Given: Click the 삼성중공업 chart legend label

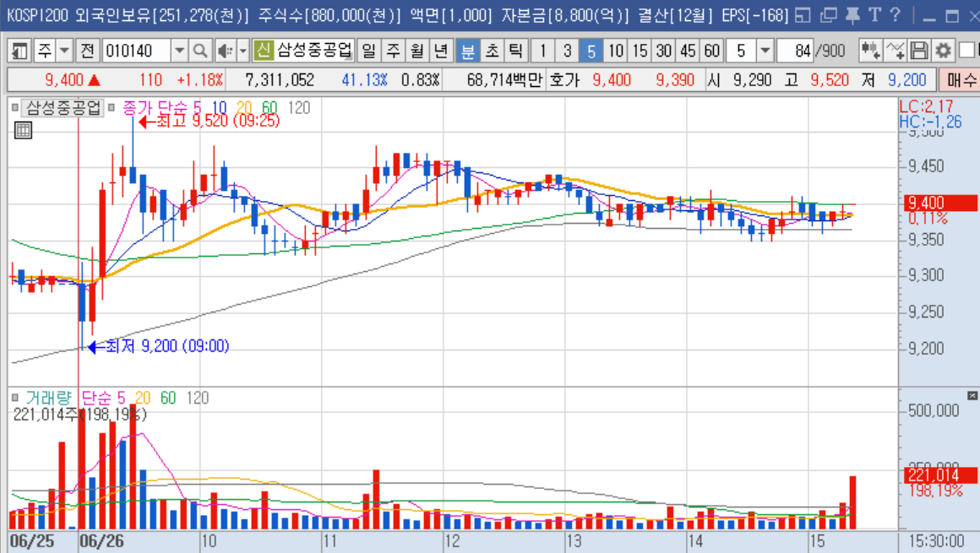Looking at the screenshot, I should click(x=63, y=107).
